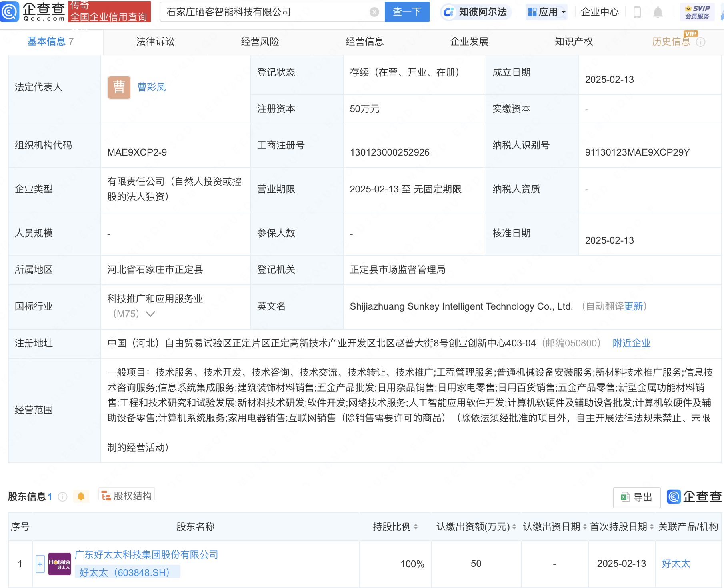
Task: Click the Hotata company logo
Action: pos(59,564)
